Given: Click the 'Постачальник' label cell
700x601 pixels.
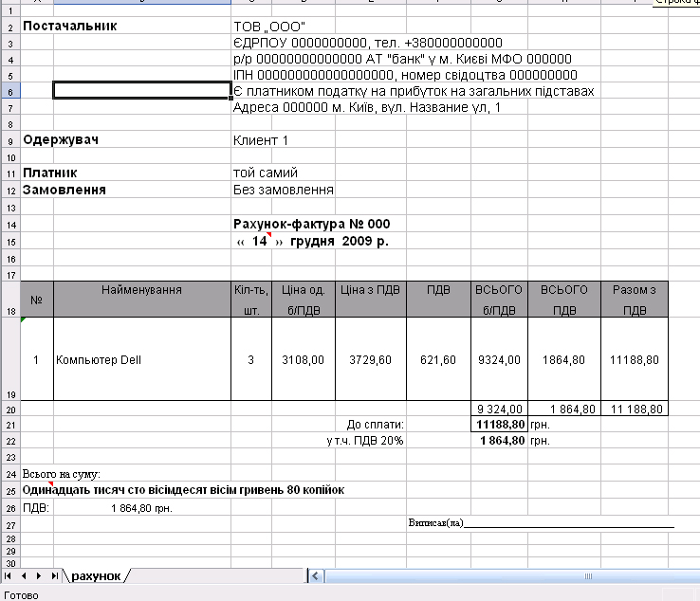Looking at the screenshot, I should pyautogui.click(x=70, y=26).
